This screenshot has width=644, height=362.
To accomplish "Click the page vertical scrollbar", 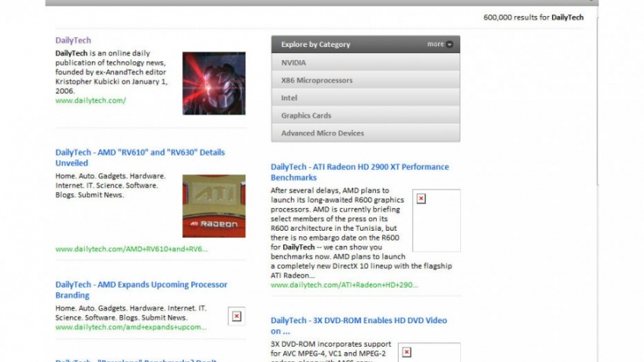I will [x=597, y=100].
